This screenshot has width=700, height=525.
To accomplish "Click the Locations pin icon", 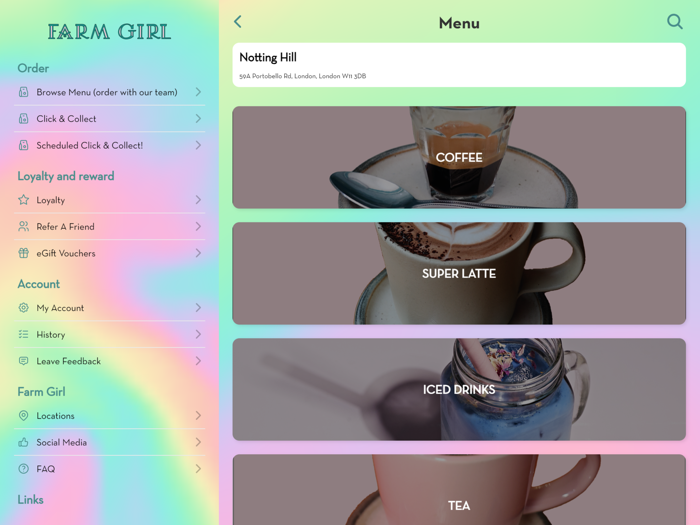I will [x=24, y=416].
